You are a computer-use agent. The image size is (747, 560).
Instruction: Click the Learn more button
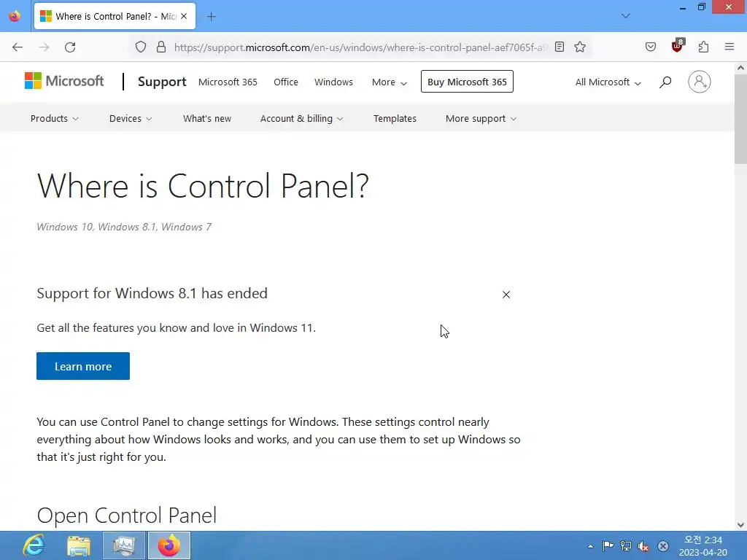point(83,366)
